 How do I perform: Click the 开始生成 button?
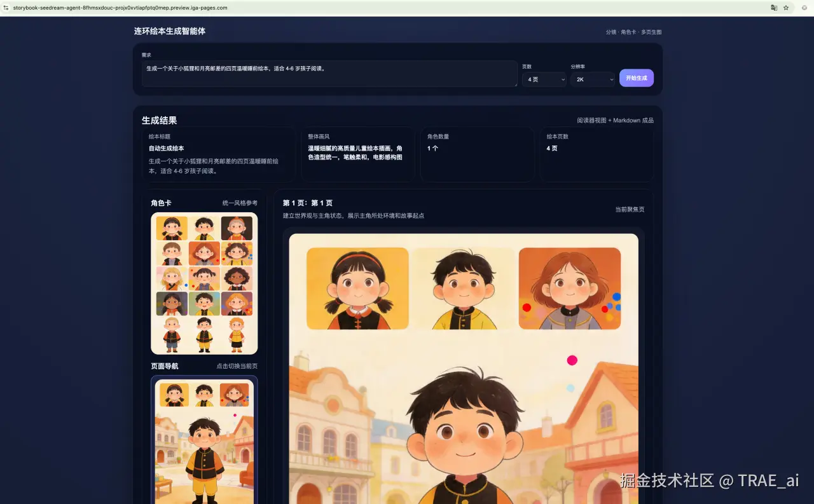pos(636,78)
